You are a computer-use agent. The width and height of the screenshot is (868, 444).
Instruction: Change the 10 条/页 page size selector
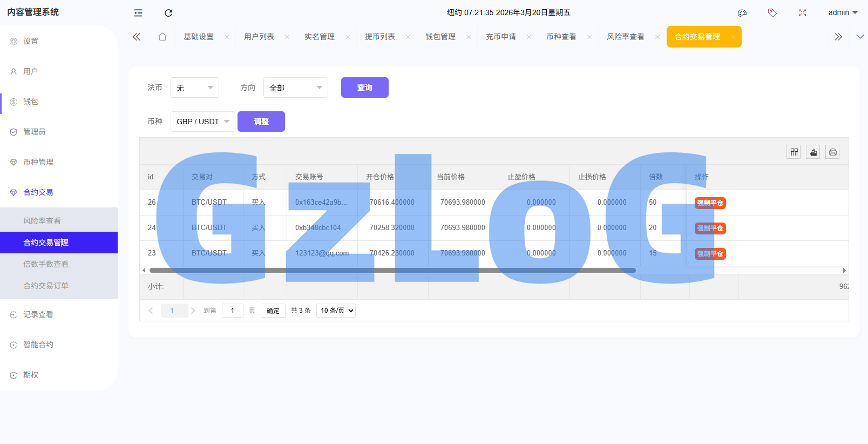pyautogui.click(x=336, y=311)
